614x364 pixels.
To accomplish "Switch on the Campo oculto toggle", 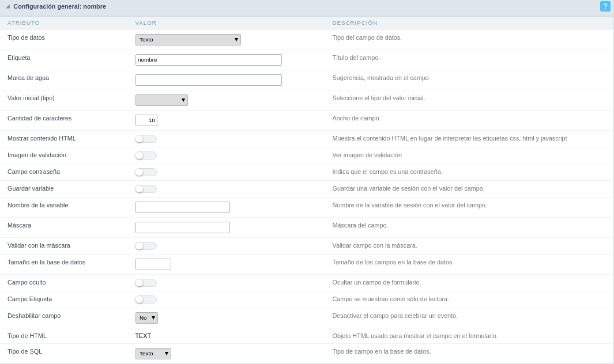I will coord(146,283).
